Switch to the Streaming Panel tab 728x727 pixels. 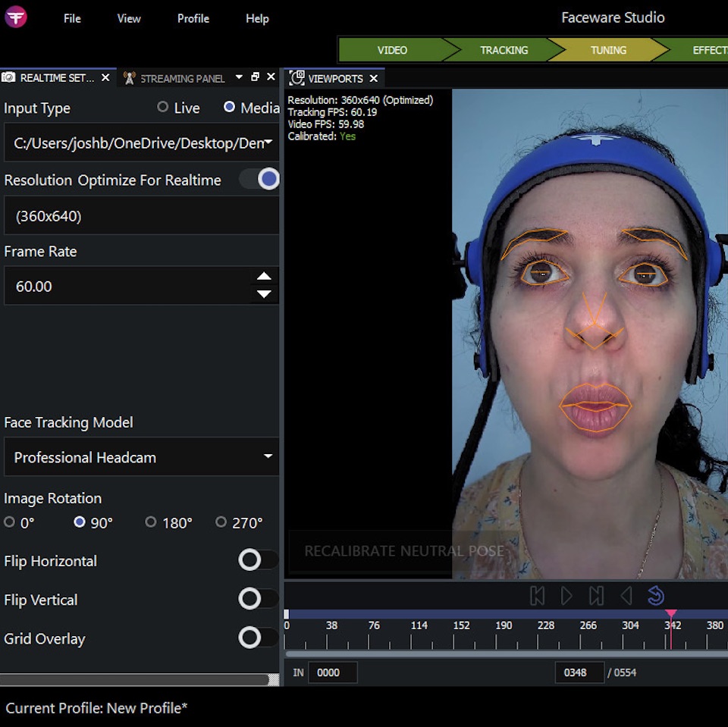[x=182, y=78]
